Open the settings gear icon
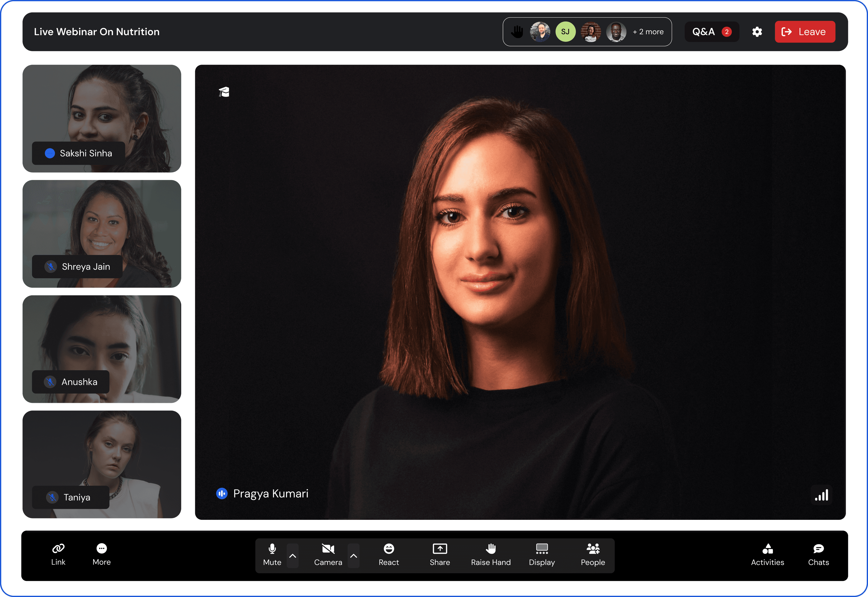This screenshot has height=597, width=868. 757,32
